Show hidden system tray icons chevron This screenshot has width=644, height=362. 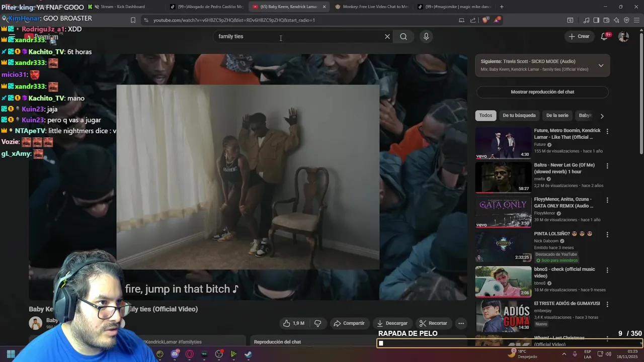[x=563, y=354]
